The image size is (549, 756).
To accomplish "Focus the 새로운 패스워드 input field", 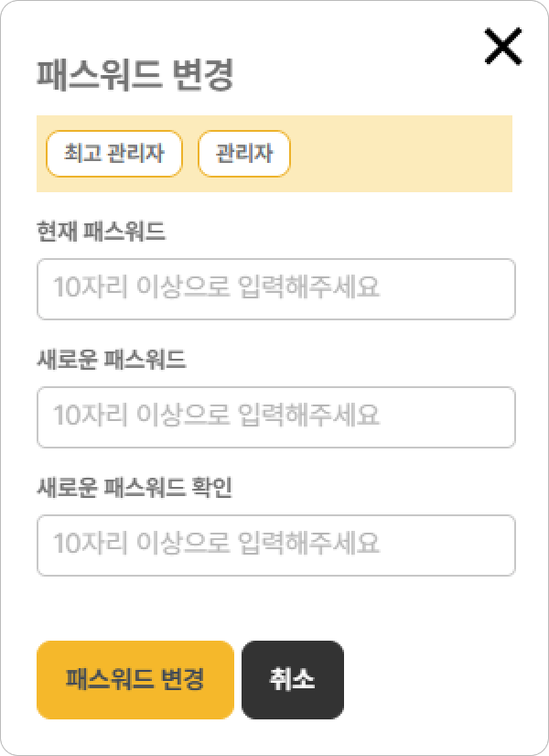I will pyautogui.click(x=275, y=417).
